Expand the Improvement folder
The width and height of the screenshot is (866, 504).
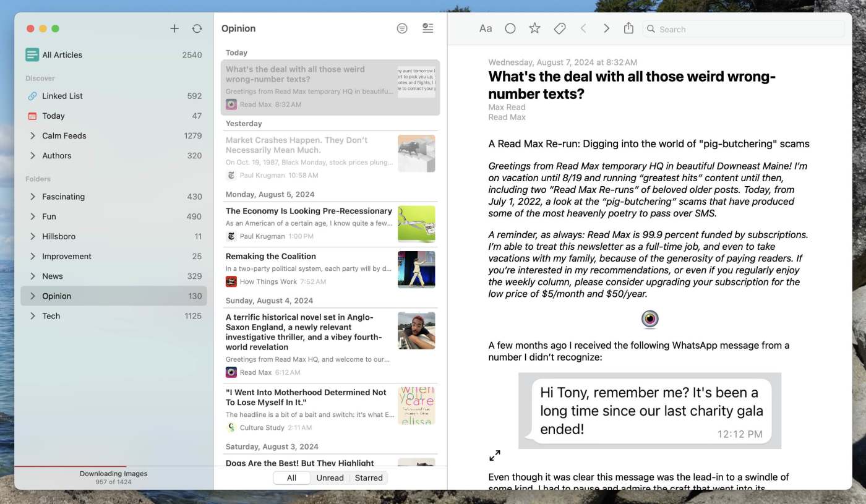click(32, 256)
